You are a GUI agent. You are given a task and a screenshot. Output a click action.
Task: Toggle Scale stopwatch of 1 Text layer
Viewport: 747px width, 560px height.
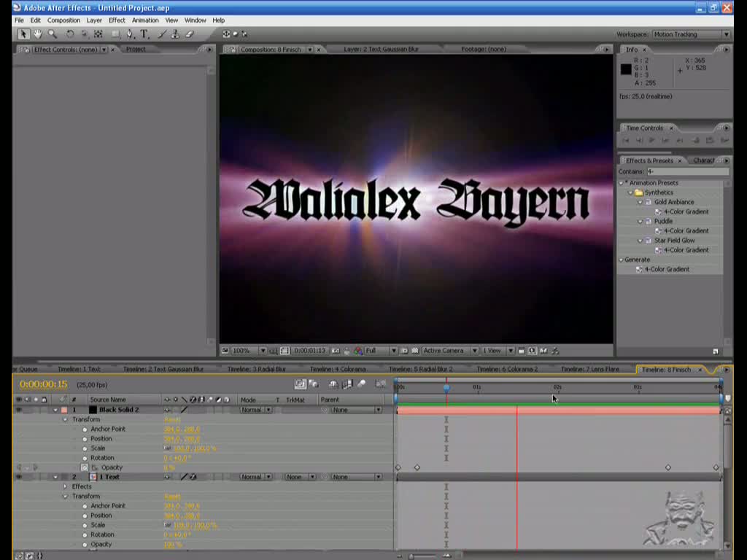pos(85,525)
